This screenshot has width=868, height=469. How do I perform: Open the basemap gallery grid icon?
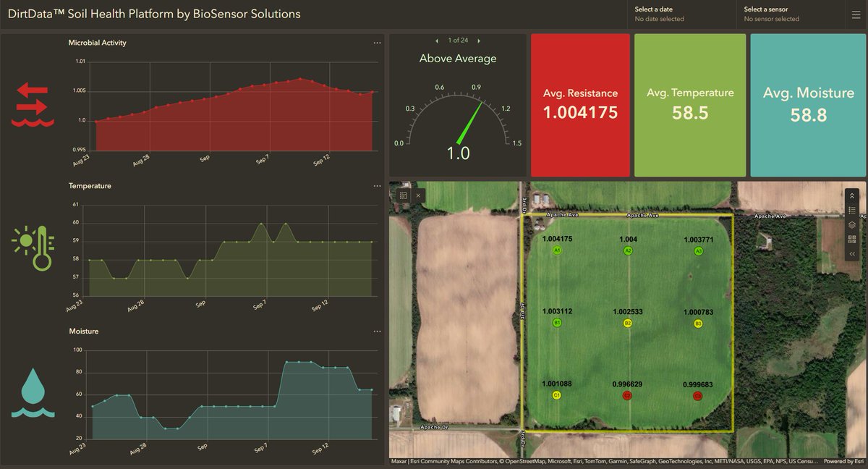click(852, 240)
